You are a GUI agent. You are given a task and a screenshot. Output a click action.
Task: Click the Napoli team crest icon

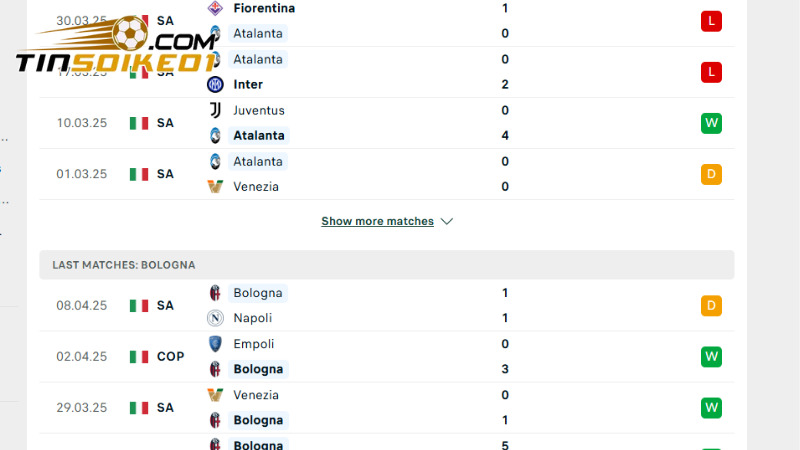[x=215, y=318]
